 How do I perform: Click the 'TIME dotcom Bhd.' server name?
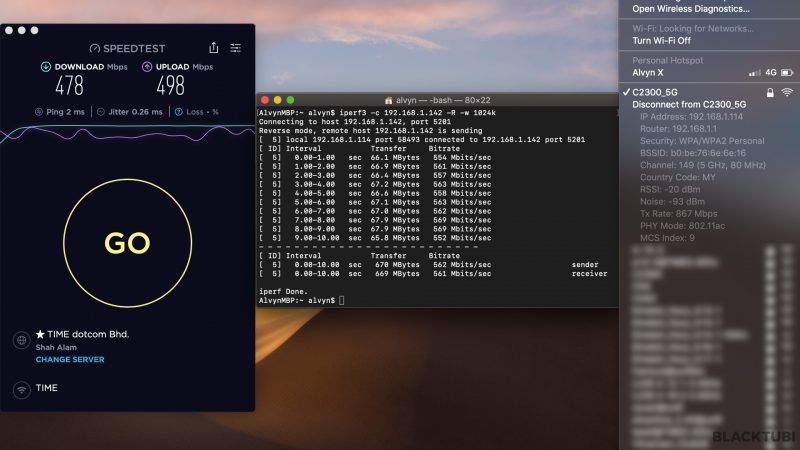click(88, 334)
